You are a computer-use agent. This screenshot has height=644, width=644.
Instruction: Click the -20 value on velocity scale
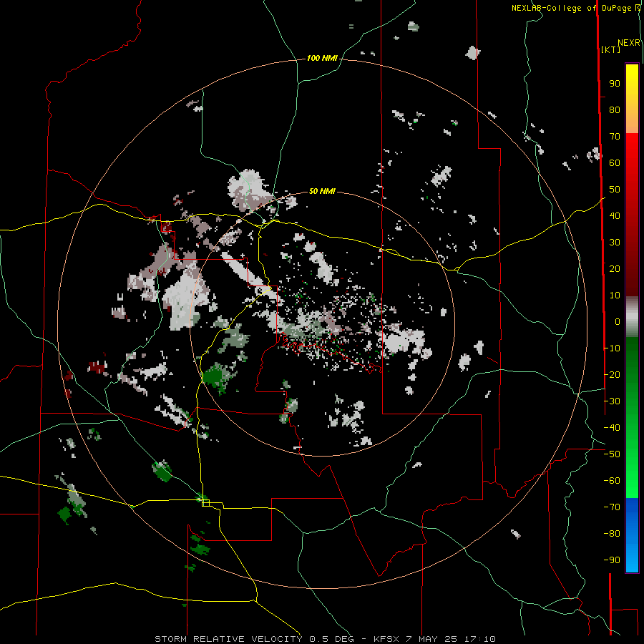pos(612,375)
